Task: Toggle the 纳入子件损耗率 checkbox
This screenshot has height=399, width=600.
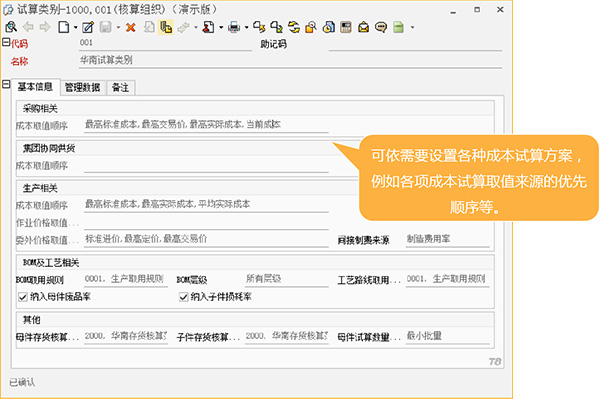Action: click(184, 296)
